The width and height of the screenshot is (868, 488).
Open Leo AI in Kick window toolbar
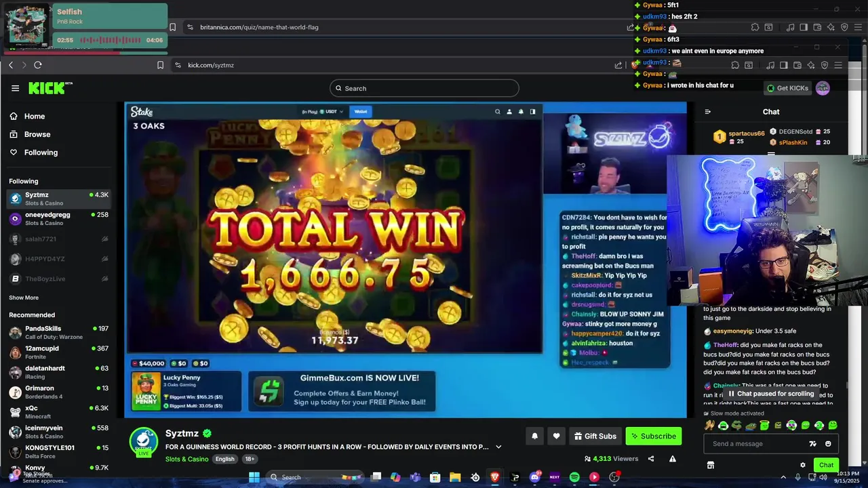click(x=810, y=65)
